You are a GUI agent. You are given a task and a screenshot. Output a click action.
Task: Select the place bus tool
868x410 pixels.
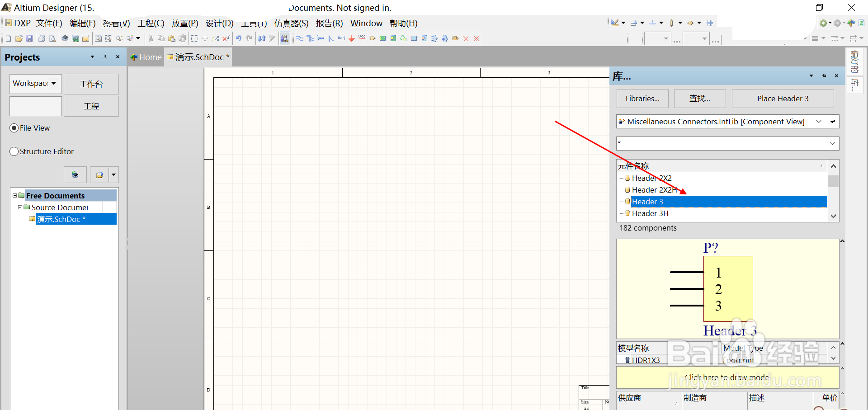310,38
